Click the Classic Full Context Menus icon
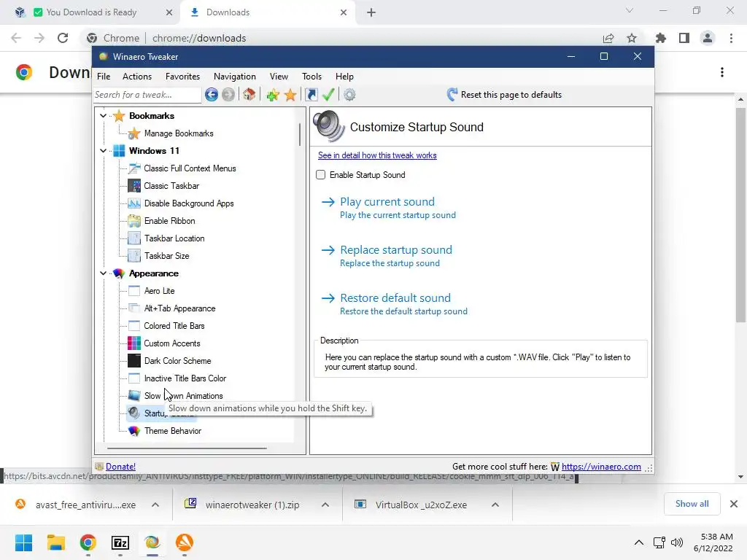Image resolution: width=747 pixels, height=560 pixels. tap(134, 168)
